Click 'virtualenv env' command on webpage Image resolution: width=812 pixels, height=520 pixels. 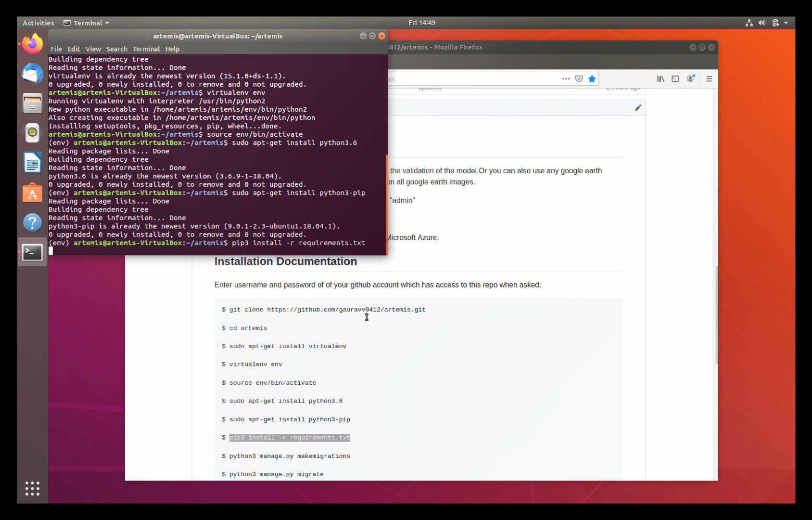click(x=255, y=364)
